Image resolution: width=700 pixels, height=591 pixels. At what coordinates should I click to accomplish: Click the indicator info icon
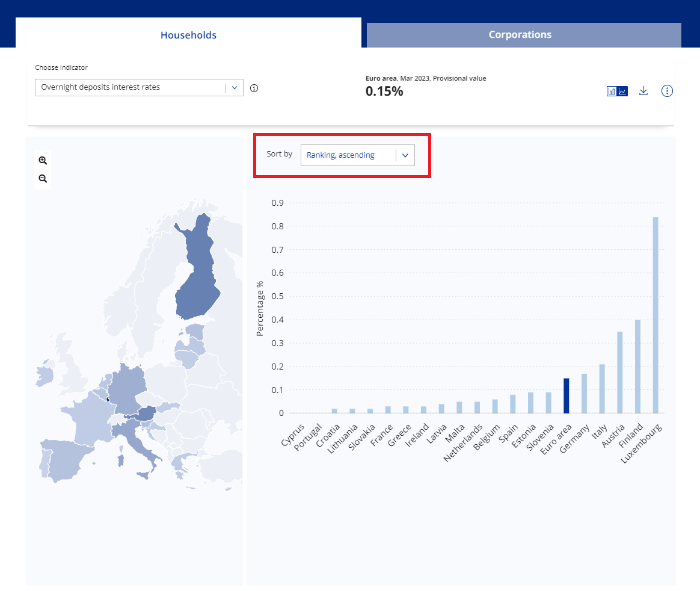[254, 88]
